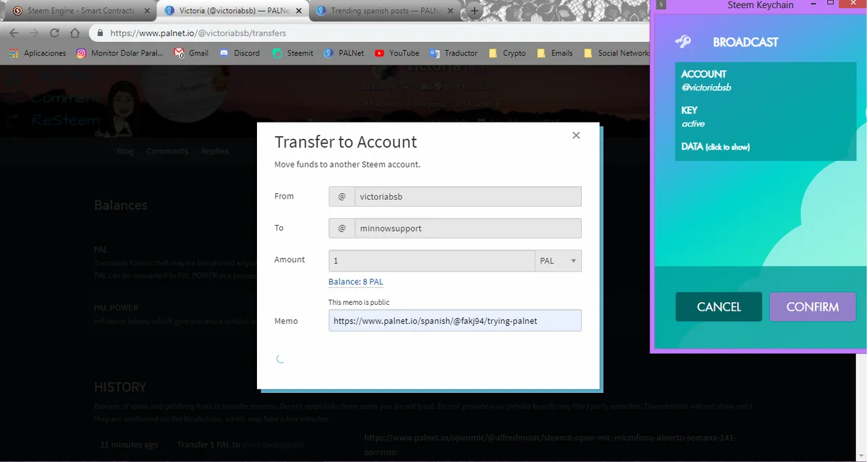Click the openmic memo link in history

pos(550,444)
